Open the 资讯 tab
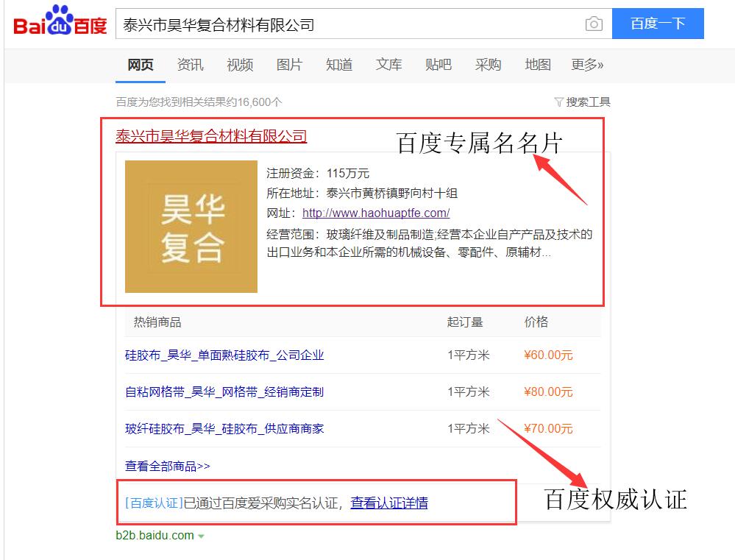Image resolution: width=735 pixels, height=560 pixels. 189,65
